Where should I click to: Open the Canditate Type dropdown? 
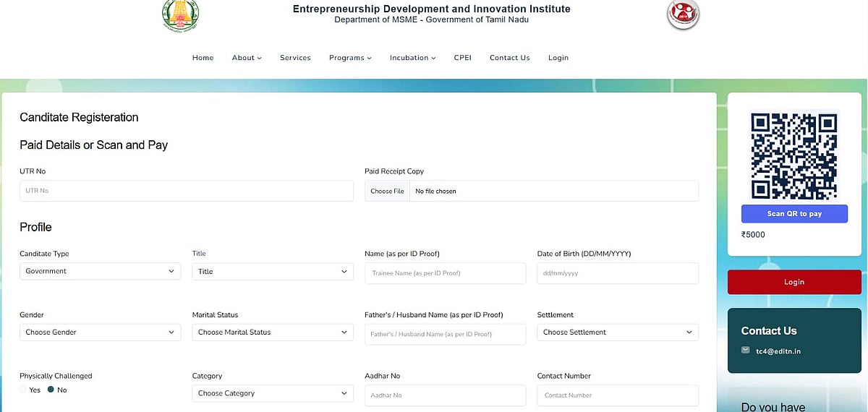100,271
